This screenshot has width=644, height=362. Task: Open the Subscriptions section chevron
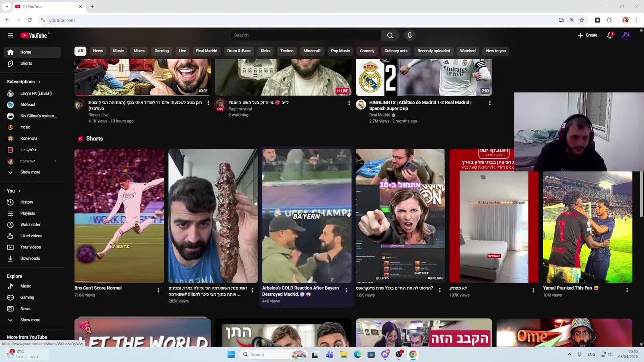pyautogui.click(x=39, y=82)
